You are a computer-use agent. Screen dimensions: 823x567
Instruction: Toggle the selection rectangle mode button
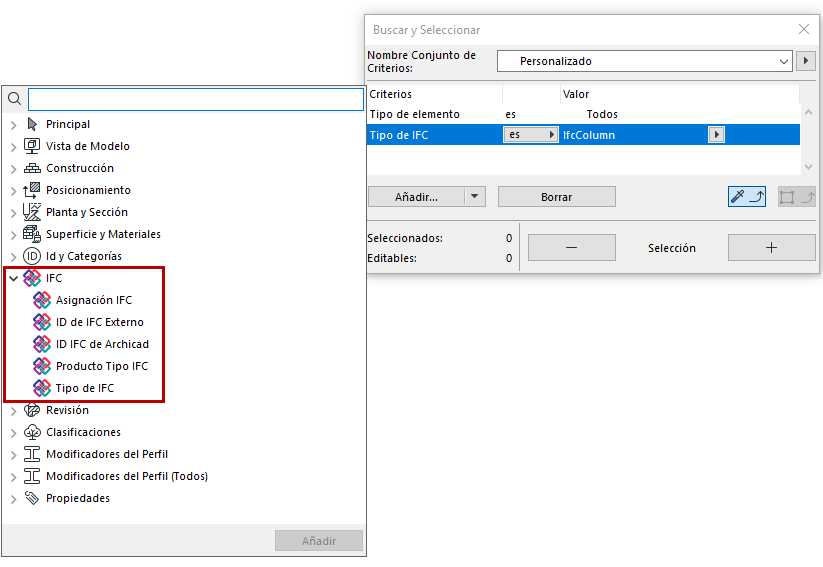pos(796,197)
